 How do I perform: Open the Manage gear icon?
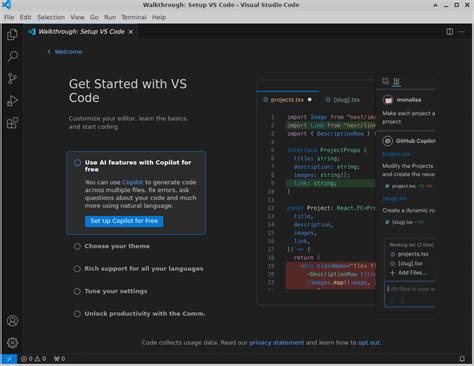tap(12, 342)
